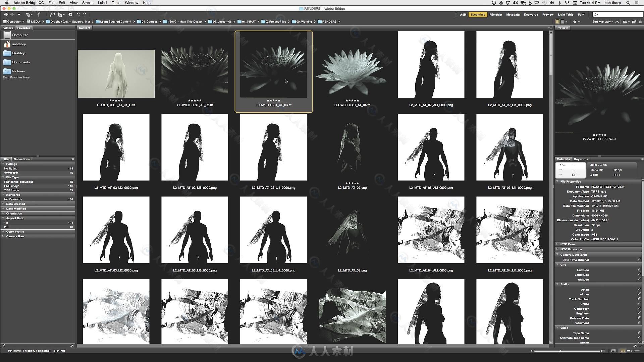Switch to the Essentials workspace
This screenshot has height=362, width=644.
click(x=478, y=15)
